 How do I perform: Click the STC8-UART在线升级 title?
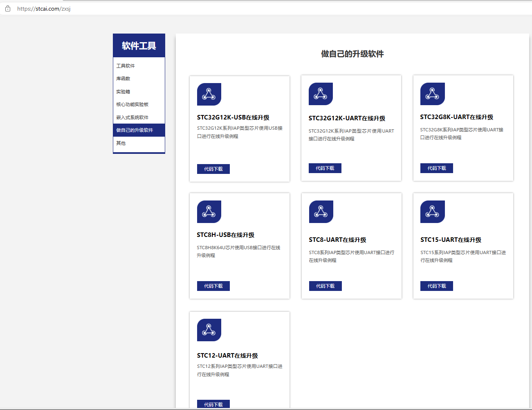click(338, 240)
